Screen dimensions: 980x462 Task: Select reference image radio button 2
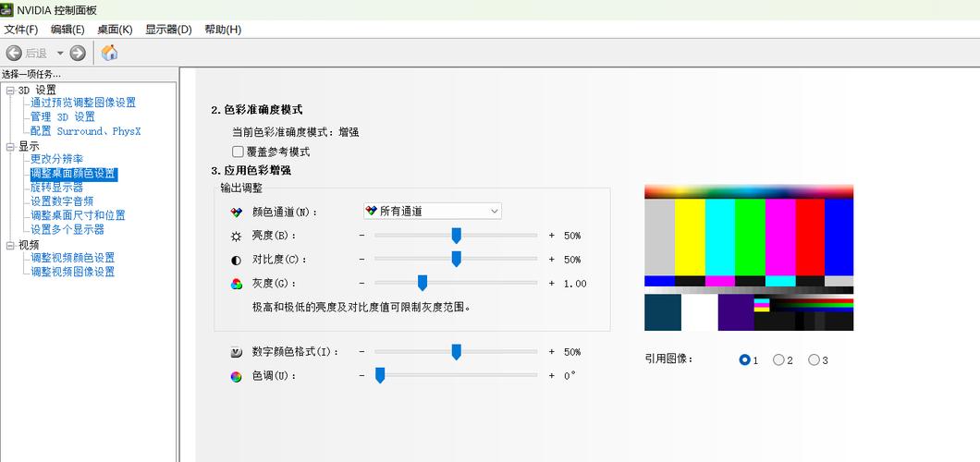778,359
